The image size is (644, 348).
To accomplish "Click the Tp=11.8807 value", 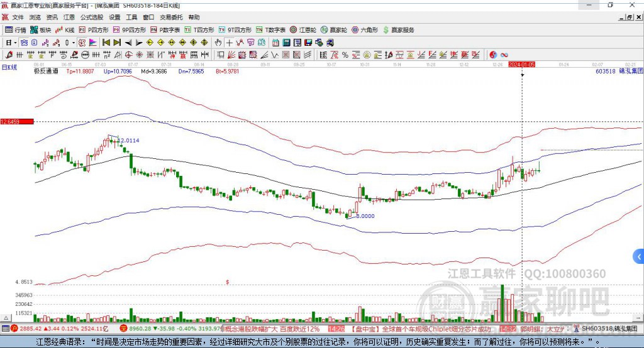I will [80, 71].
